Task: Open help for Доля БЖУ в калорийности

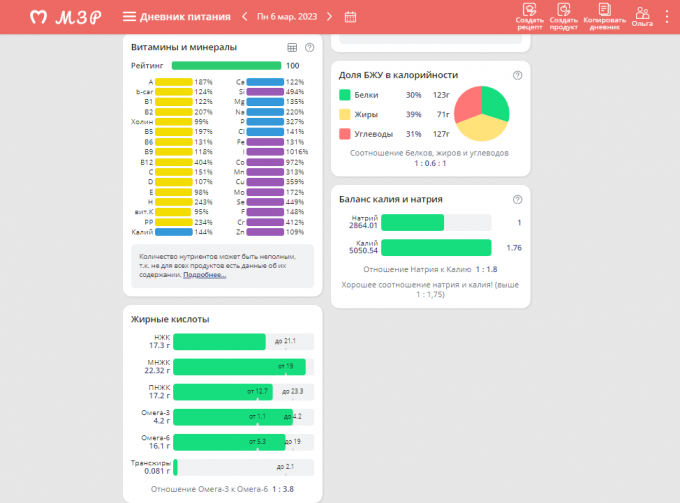Action: coord(517,75)
